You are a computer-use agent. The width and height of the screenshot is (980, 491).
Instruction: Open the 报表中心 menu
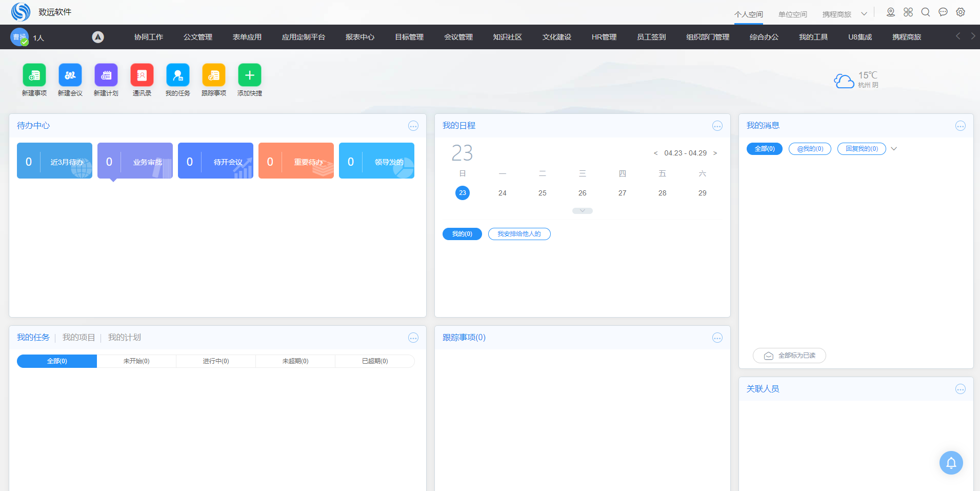[360, 37]
